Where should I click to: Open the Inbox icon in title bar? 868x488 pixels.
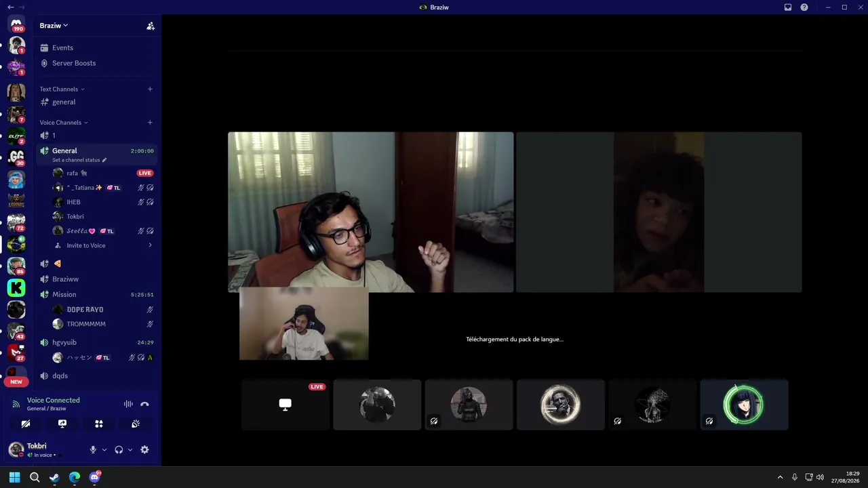pyautogui.click(x=788, y=7)
